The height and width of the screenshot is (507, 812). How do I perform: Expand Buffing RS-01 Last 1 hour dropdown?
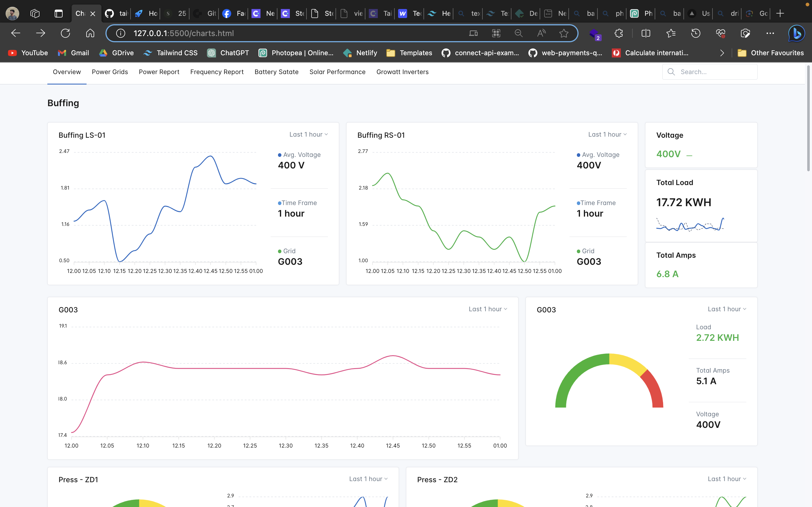point(607,134)
